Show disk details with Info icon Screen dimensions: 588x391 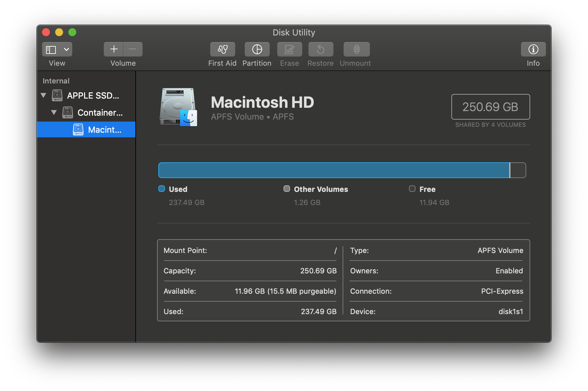[x=533, y=49]
